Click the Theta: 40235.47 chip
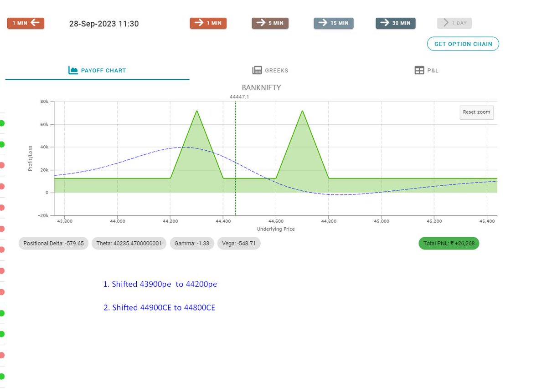The image size is (547, 392). 129,244
